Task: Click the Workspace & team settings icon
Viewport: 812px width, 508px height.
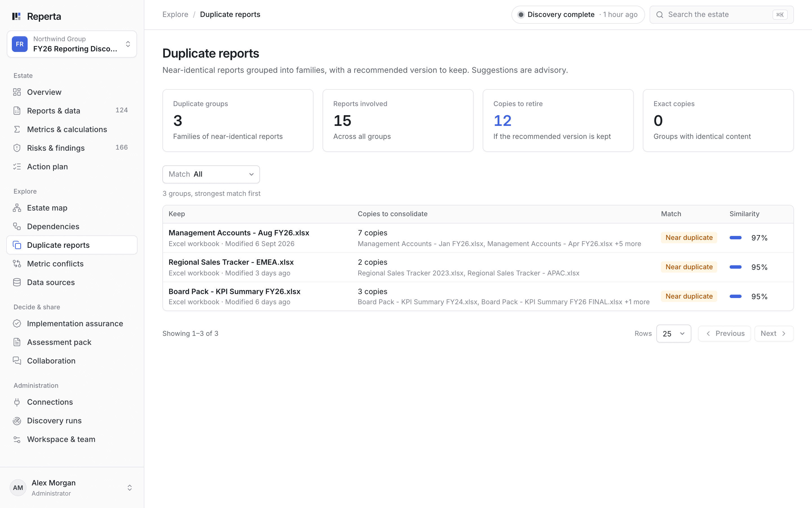Action: (x=17, y=439)
